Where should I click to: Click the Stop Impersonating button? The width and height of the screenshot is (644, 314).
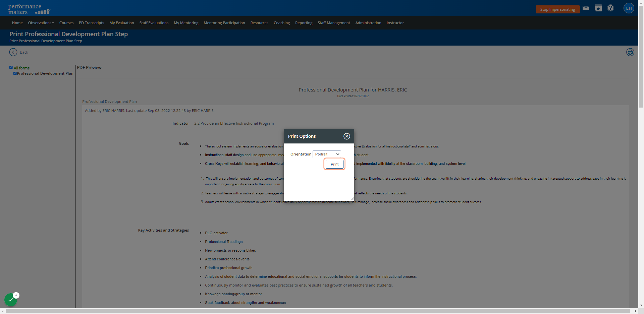557,9
